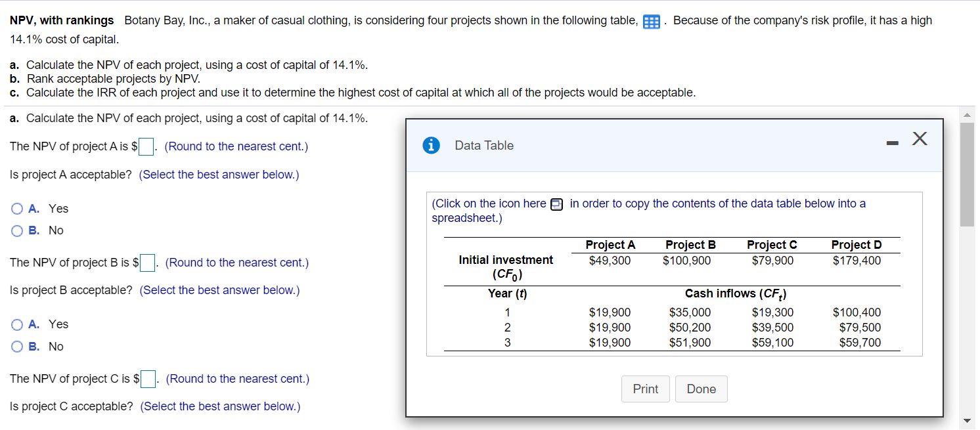
Task: Select No for project B acceptable
Action: click(x=17, y=347)
